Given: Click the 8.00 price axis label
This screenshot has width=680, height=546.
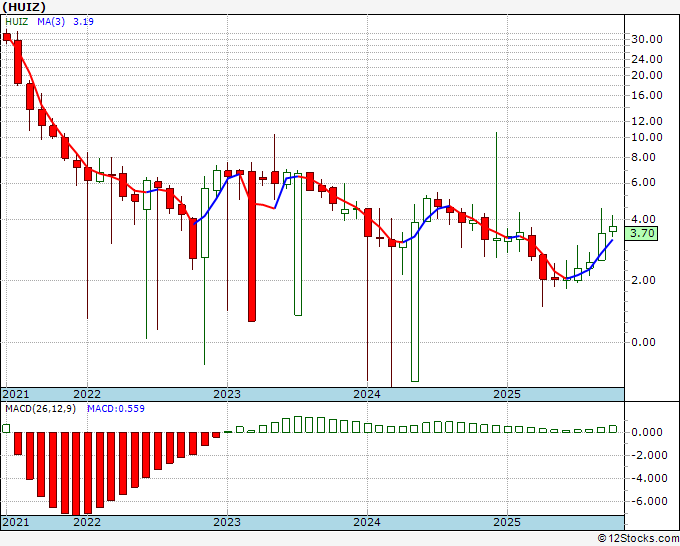Looking at the screenshot, I should point(643,157).
